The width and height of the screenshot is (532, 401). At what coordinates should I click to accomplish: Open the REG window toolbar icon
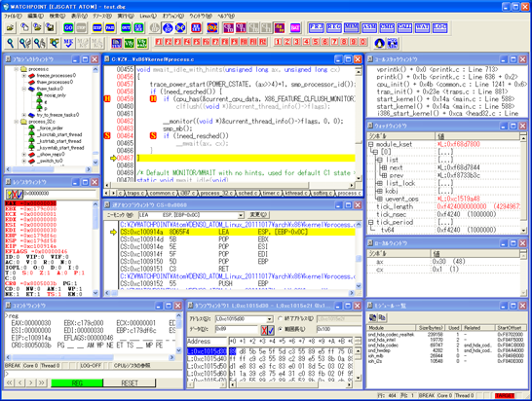tap(334, 27)
